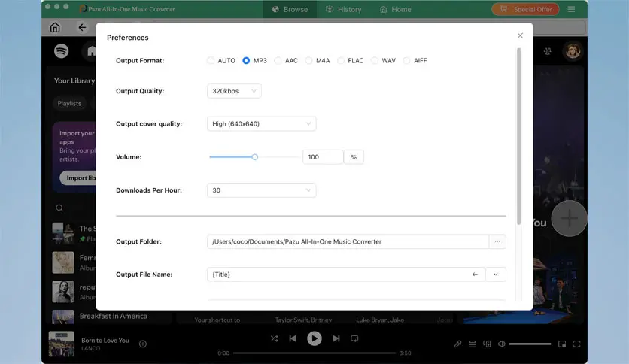Click the Special Offer button

tap(525, 9)
